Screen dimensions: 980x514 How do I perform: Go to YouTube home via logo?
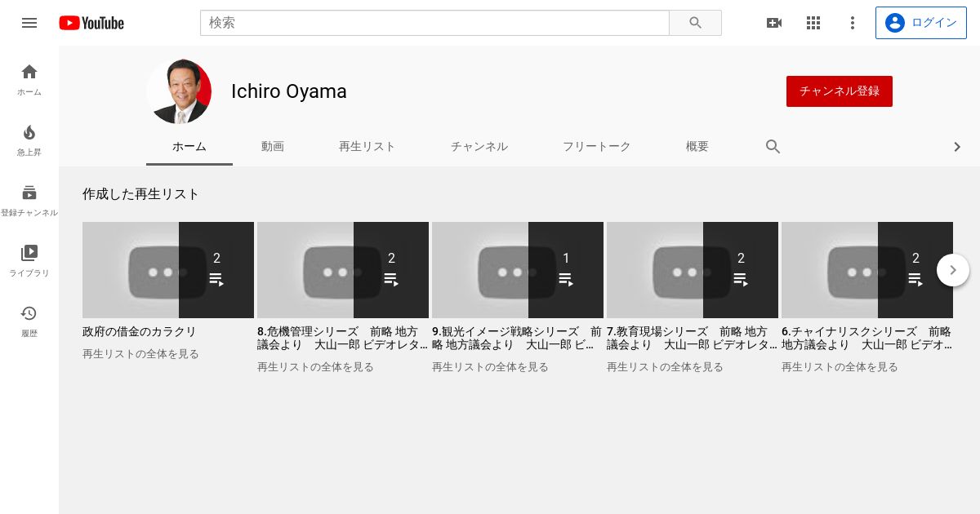(91, 23)
